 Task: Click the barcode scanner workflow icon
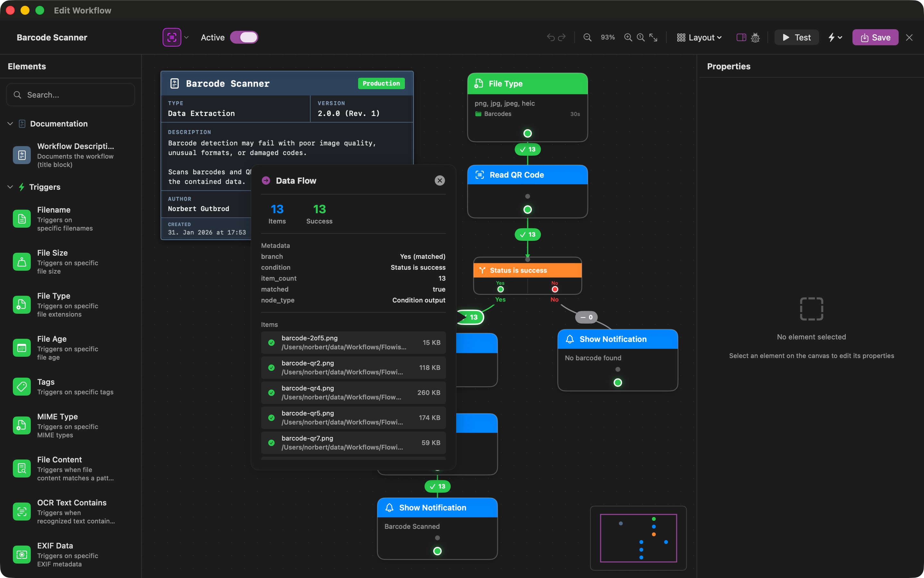[x=172, y=38]
